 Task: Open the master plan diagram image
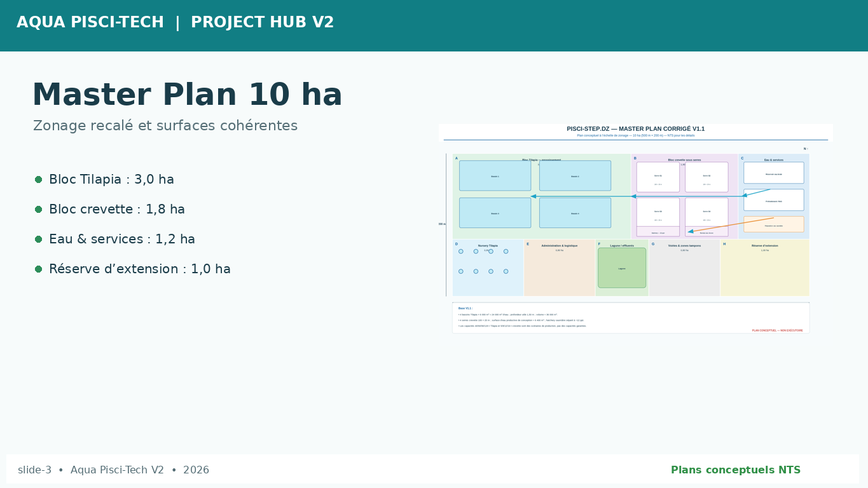pyautogui.click(x=636, y=229)
